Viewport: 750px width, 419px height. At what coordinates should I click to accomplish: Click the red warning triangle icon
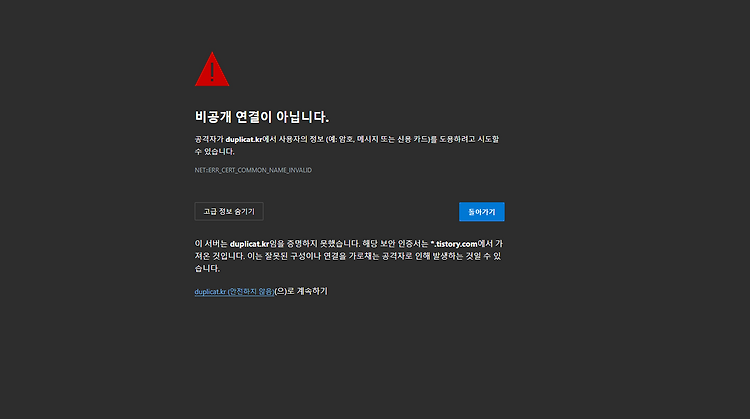(212, 70)
